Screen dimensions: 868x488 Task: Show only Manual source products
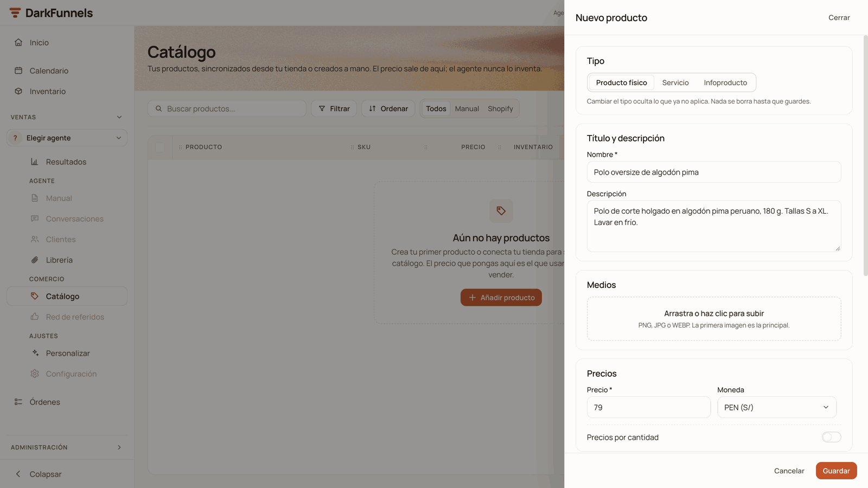click(467, 108)
